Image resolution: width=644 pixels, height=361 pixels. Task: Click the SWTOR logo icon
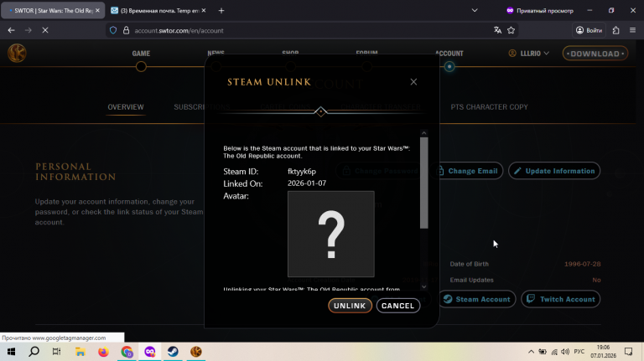[x=17, y=54]
